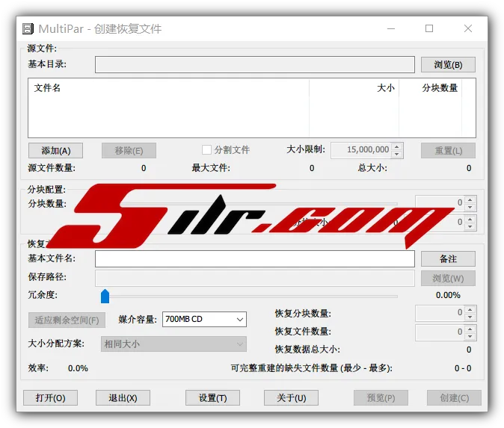This screenshot has height=428, width=504.
Task: Decrease the 大小限制 size limit spinner
Action: [x=396, y=154]
